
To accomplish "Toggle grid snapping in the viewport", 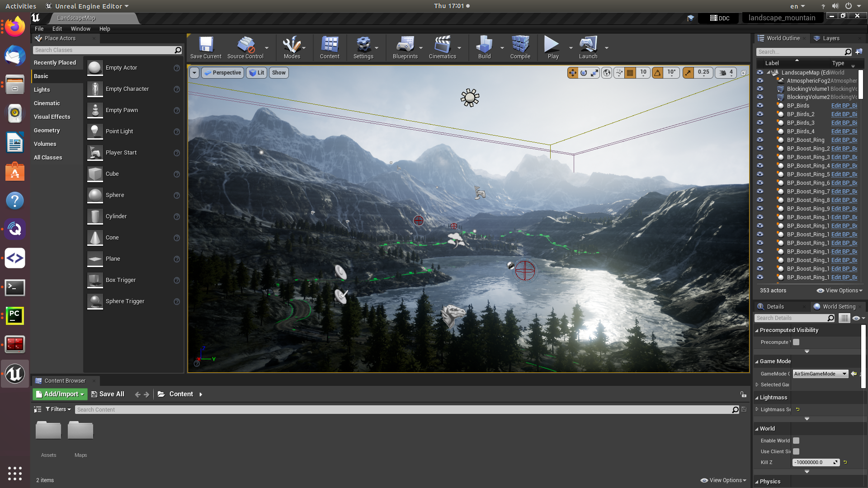I will (x=630, y=73).
